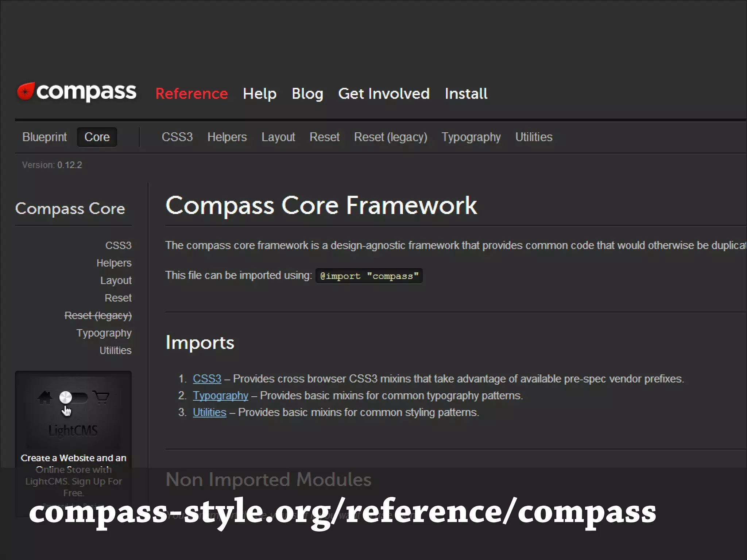Open Helpers in the top subnavigation
Screen dimensions: 747x560
click(x=227, y=137)
